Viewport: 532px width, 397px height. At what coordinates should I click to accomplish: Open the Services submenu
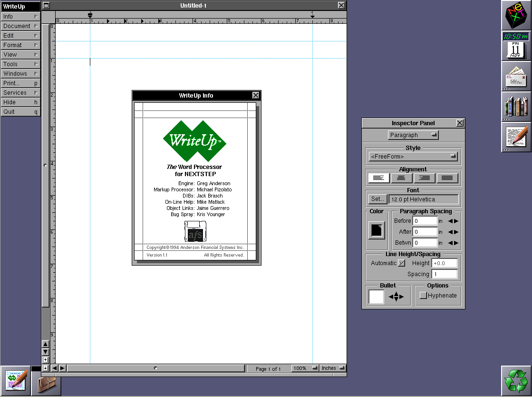pos(20,92)
